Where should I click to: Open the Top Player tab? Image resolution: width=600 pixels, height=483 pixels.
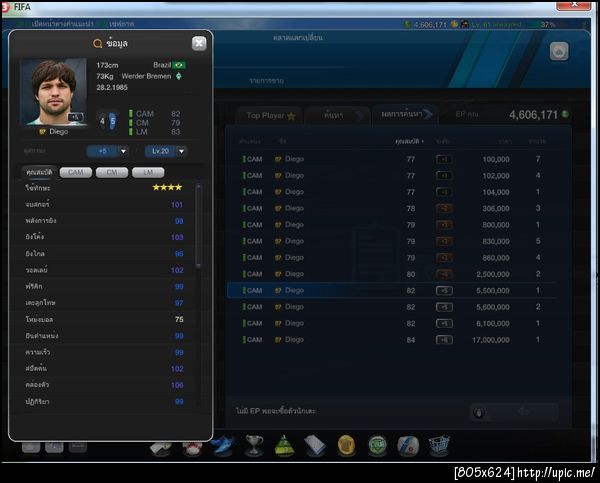[x=270, y=116]
